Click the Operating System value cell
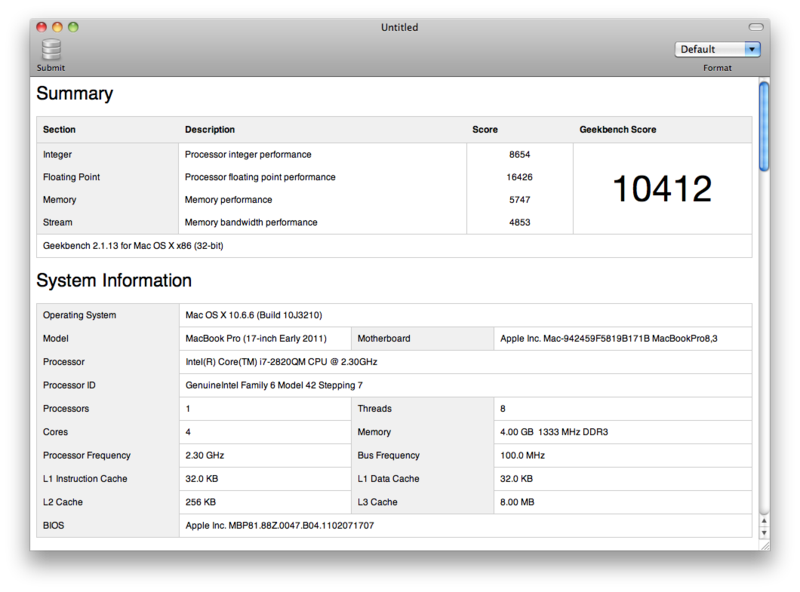Viewport: 800px width, 592px height. pyautogui.click(x=254, y=315)
